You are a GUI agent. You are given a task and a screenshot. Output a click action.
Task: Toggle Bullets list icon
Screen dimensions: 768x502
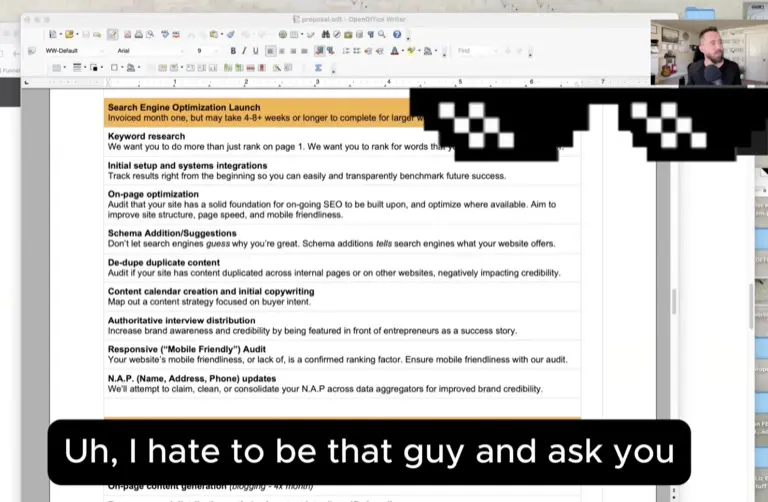coord(357,51)
